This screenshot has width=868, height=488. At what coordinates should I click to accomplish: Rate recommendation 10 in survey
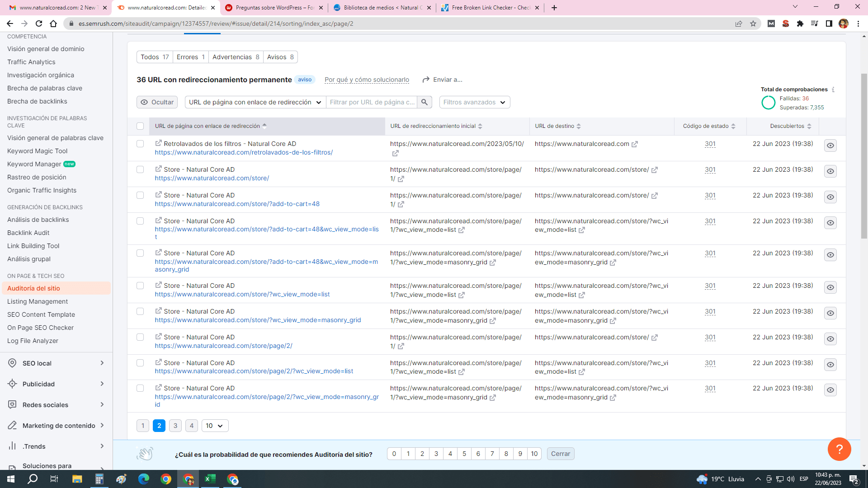[x=534, y=454]
